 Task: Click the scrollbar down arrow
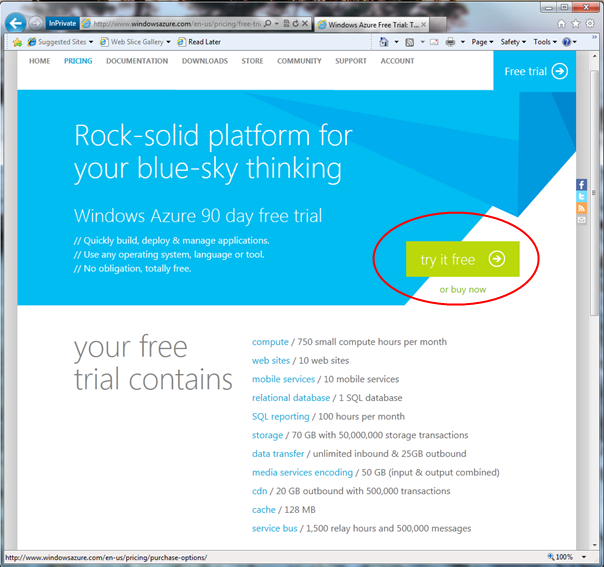click(595, 545)
